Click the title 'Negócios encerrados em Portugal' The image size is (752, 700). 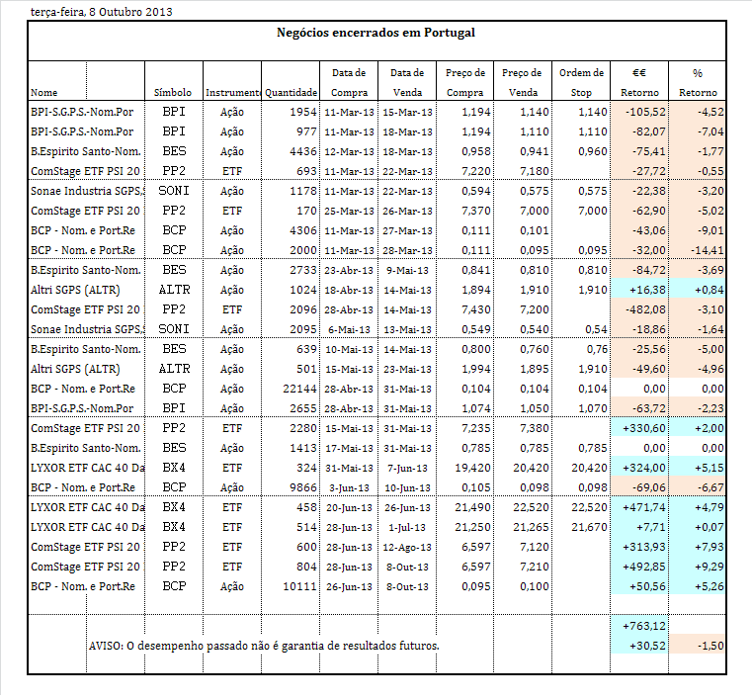[x=376, y=33]
